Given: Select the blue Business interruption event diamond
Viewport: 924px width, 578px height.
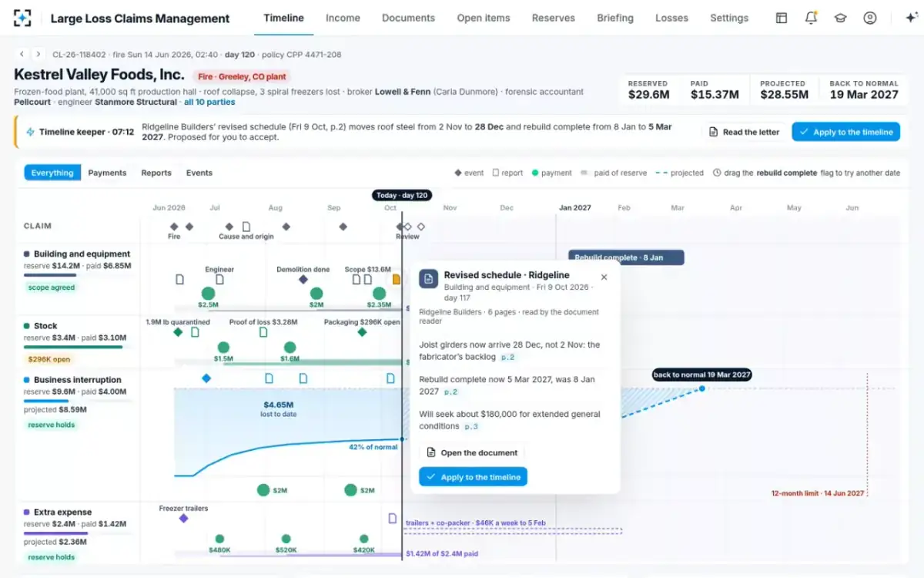Looking at the screenshot, I should [206, 378].
